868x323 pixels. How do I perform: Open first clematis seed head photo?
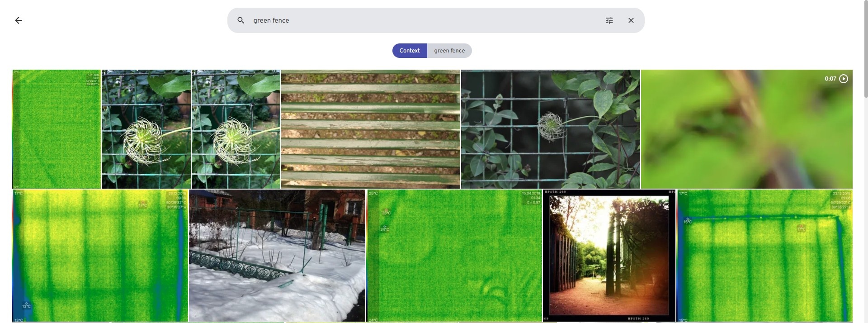[x=146, y=129]
